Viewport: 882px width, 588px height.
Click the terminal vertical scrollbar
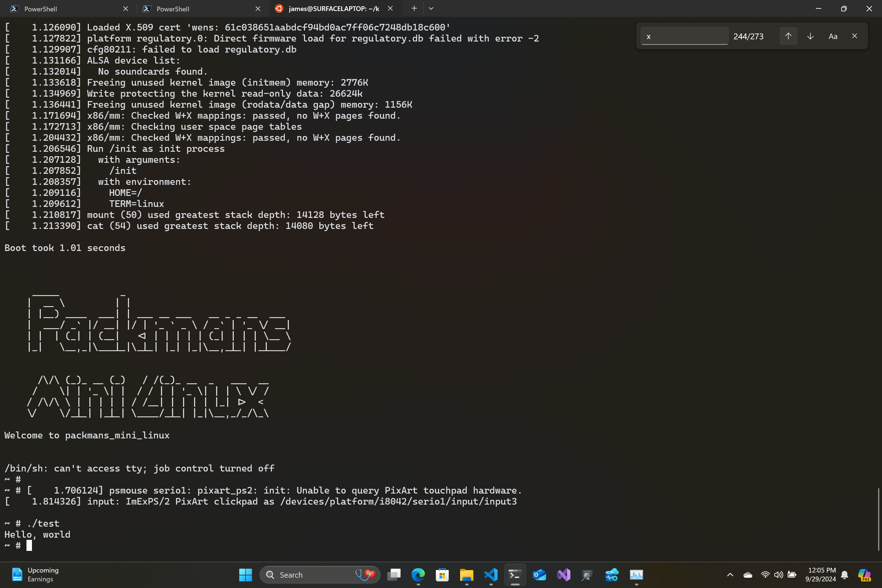[879, 519]
